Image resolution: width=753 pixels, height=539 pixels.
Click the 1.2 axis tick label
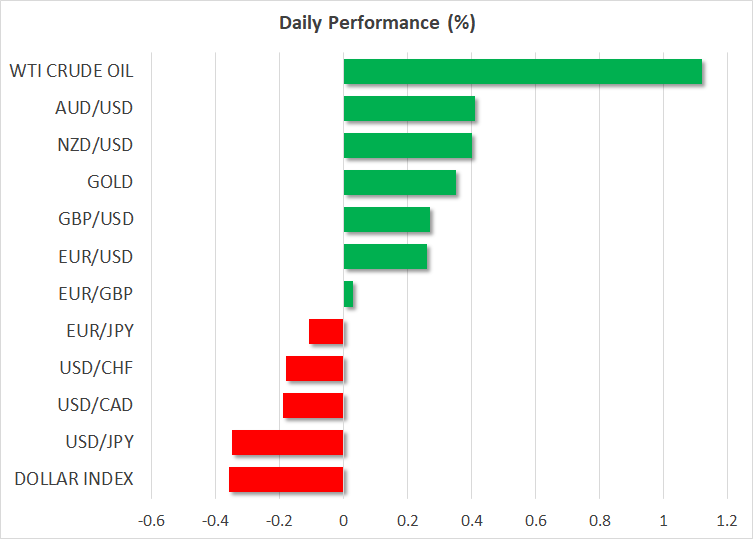click(727, 521)
